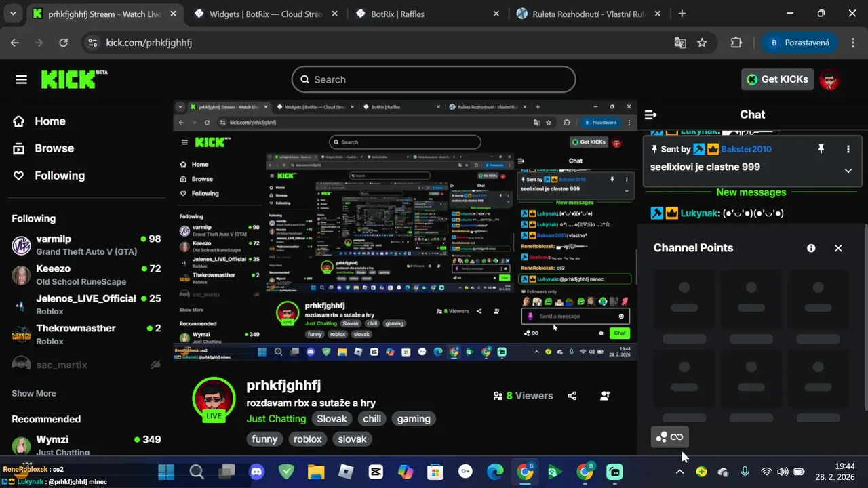868x488 pixels.
Task: Click Bakster2010 in pinned message
Action: (x=746, y=149)
